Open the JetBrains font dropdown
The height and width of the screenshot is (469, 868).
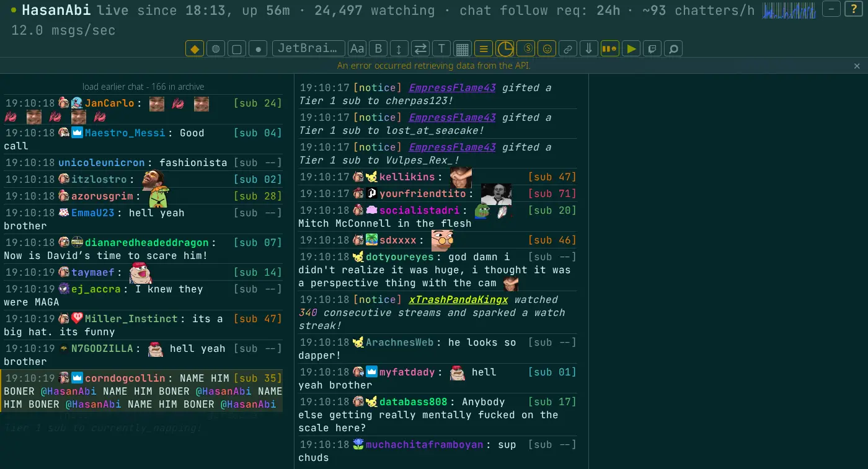pos(308,48)
